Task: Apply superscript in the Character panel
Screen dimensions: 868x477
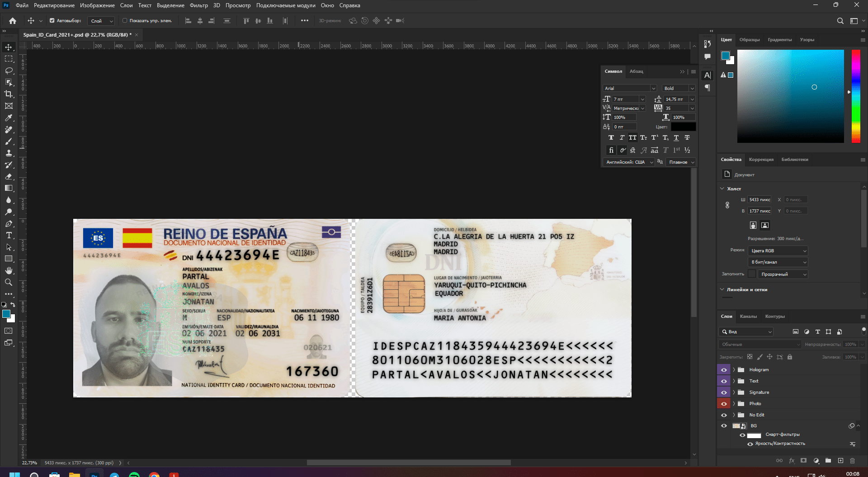Action: (654, 138)
